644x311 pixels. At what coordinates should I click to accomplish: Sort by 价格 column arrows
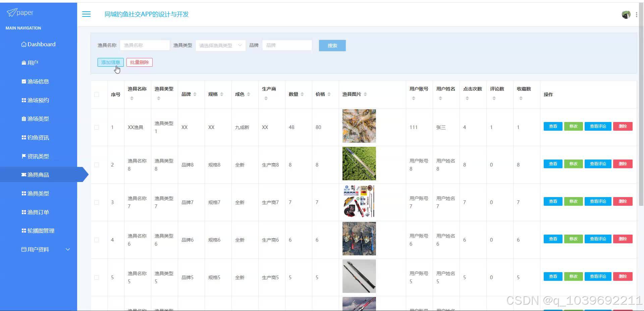[x=329, y=94]
